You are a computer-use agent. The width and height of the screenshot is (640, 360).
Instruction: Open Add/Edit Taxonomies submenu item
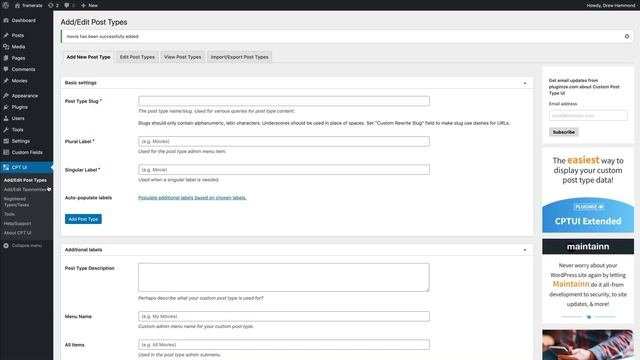[25, 189]
